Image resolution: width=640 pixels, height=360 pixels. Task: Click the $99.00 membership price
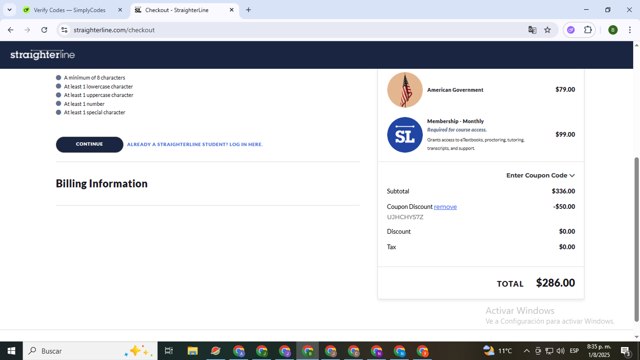coord(565,134)
